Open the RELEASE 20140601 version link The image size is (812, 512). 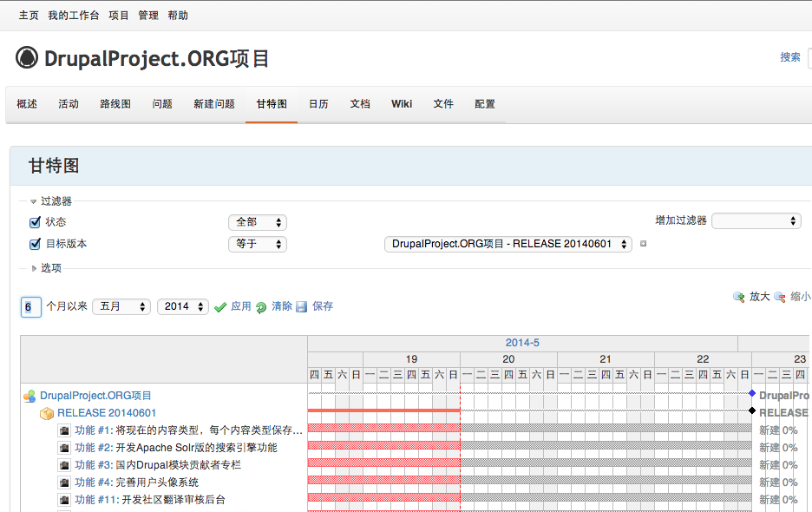[x=107, y=413]
